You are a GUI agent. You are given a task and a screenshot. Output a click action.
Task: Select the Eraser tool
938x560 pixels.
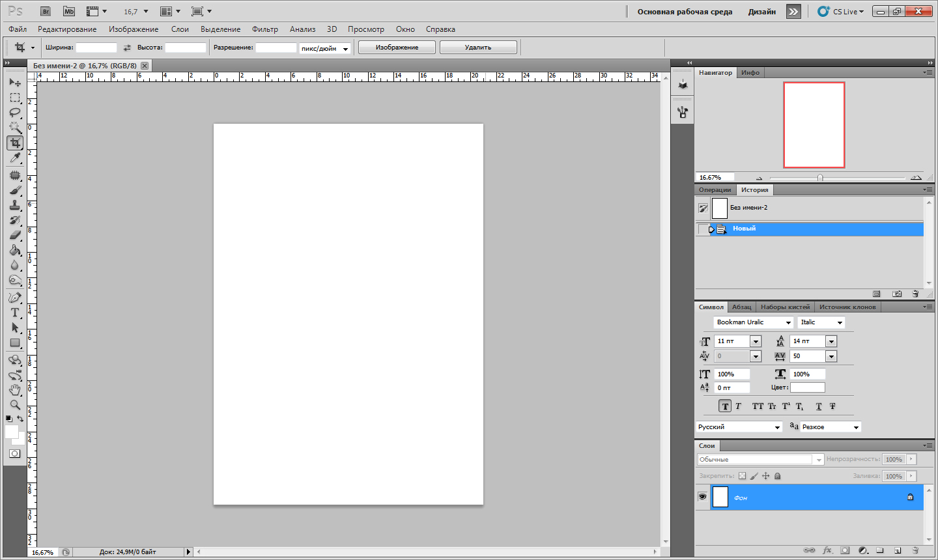15,235
